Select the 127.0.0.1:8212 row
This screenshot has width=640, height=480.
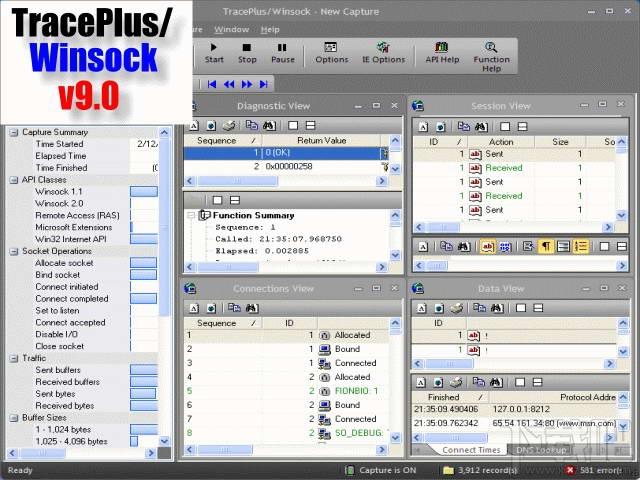[515, 409]
